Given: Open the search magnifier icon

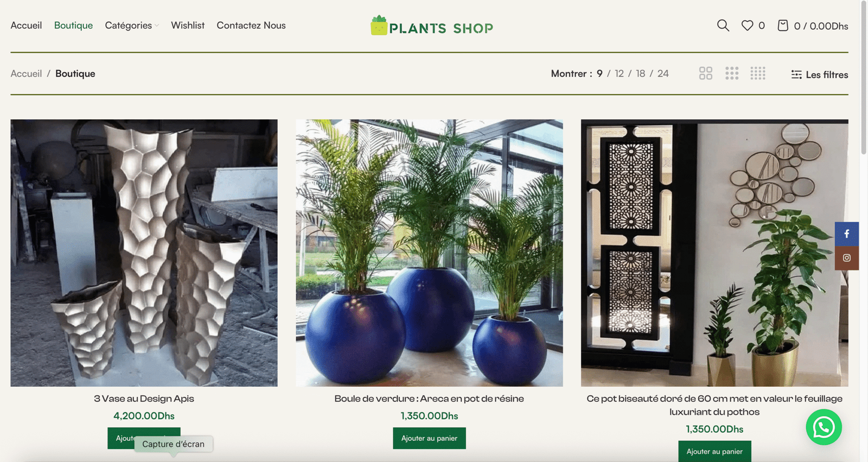Looking at the screenshot, I should 723,26.
